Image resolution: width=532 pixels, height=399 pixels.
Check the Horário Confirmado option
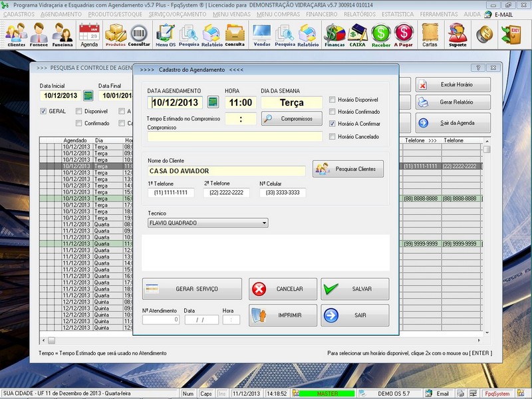coord(332,112)
